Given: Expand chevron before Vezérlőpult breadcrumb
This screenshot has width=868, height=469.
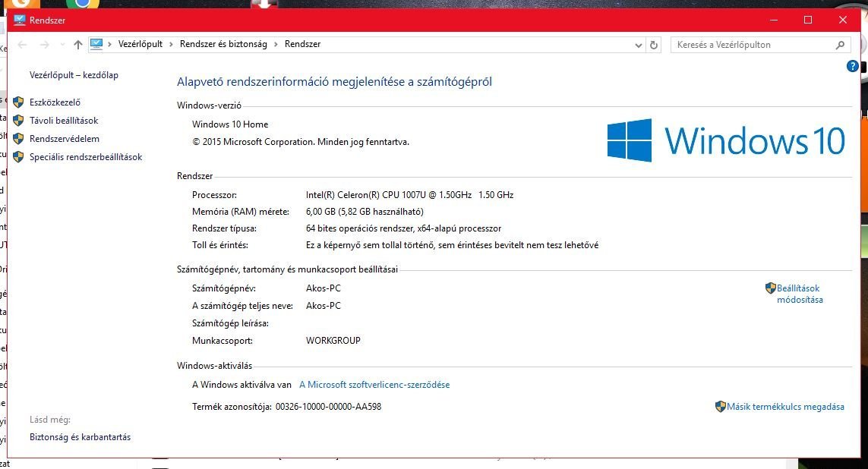Looking at the screenshot, I should point(109,44).
